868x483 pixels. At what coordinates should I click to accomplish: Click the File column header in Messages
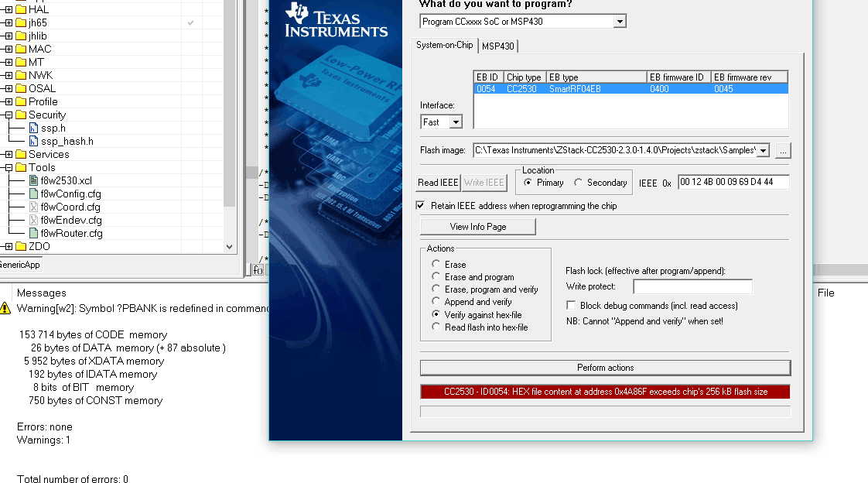click(825, 293)
